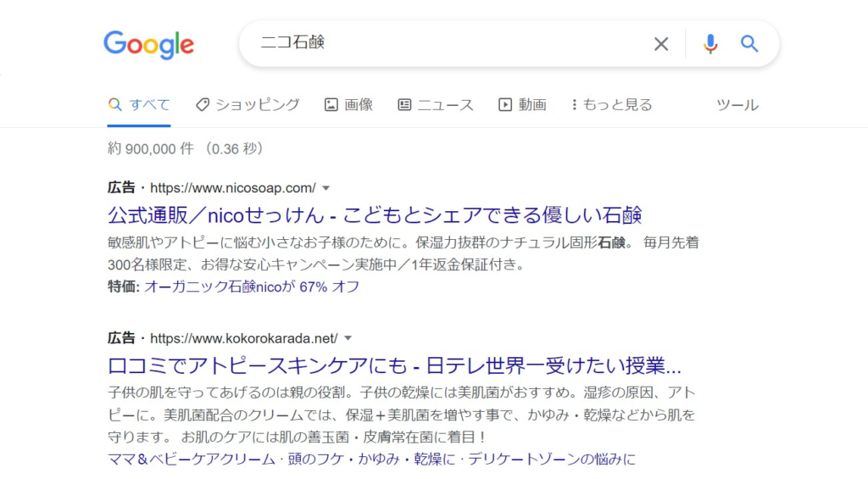Open デリケートゾーンの悩みに sitelink
Screen dimensions: 868x479
click(x=552, y=459)
